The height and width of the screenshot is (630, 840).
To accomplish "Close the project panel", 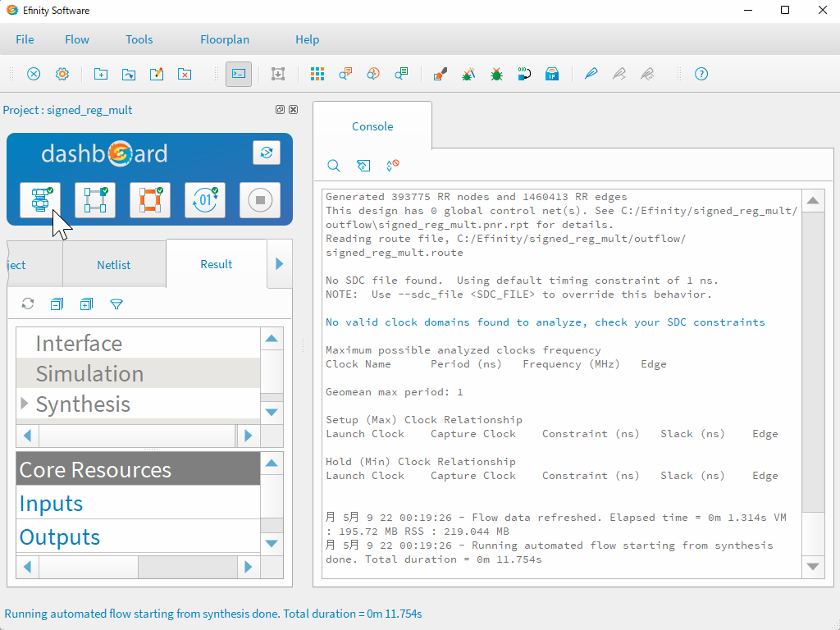I will click(293, 109).
